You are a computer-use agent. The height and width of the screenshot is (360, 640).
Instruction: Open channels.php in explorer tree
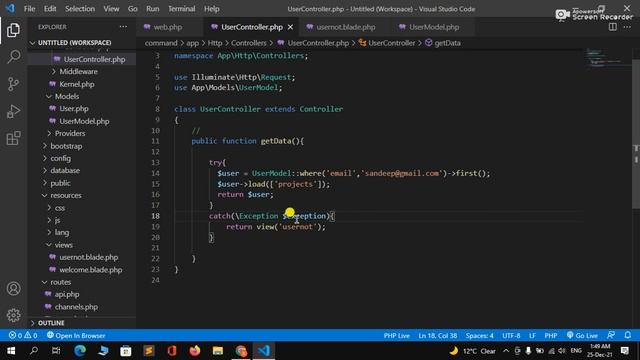[76, 307]
